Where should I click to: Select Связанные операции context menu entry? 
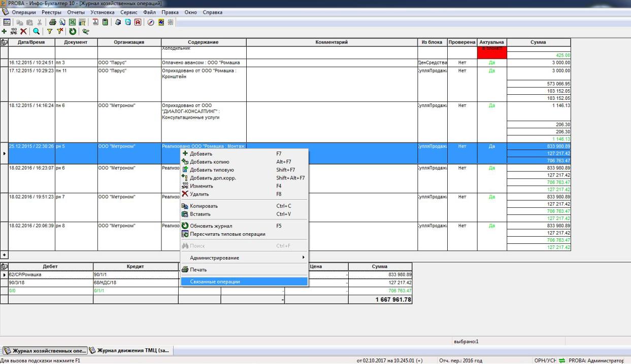click(x=244, y=281)
